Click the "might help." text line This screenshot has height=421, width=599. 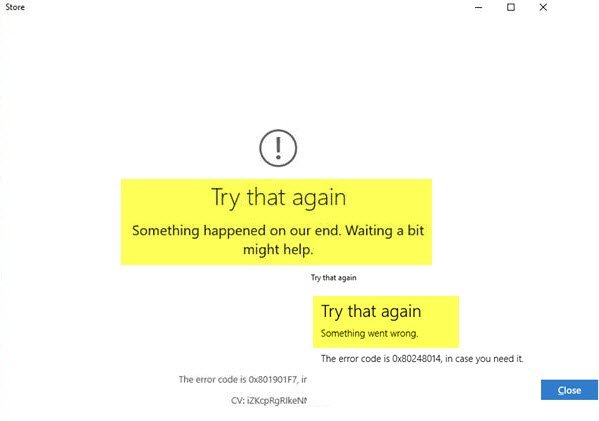(278, 250)
